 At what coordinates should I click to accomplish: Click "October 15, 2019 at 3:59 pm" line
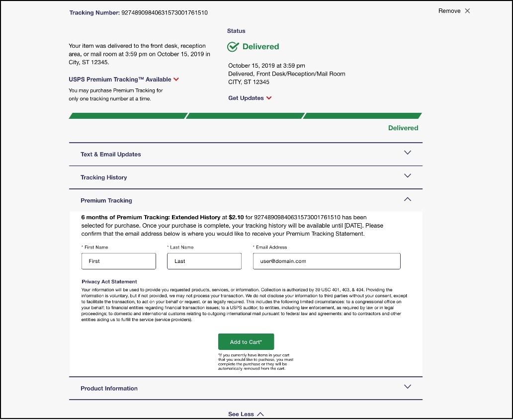tap(266, 66)
